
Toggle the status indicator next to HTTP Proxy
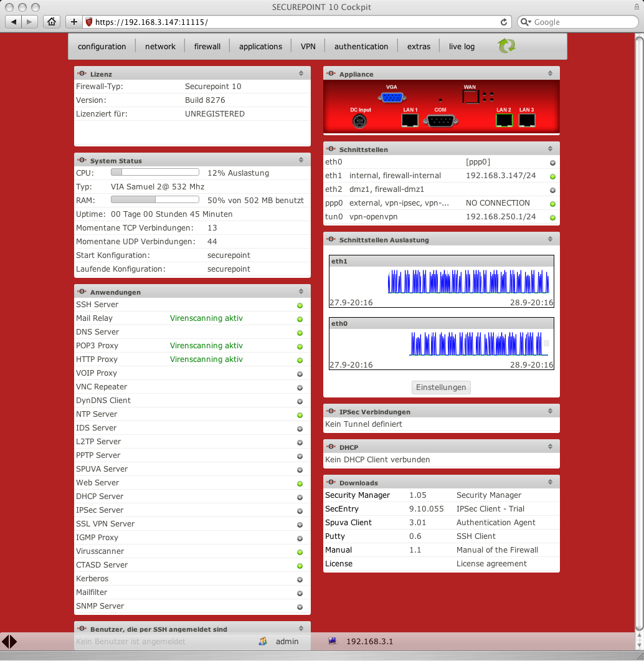(300, 360)
